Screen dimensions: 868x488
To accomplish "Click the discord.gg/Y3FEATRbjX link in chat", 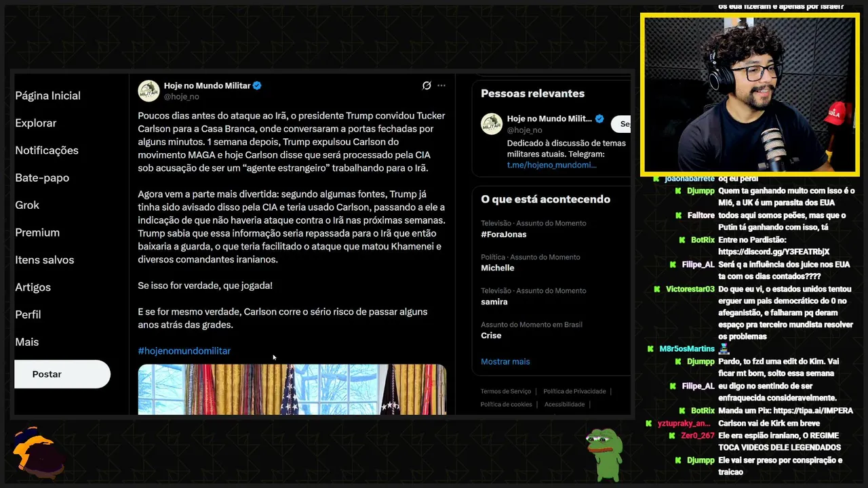I will (774, 252).
